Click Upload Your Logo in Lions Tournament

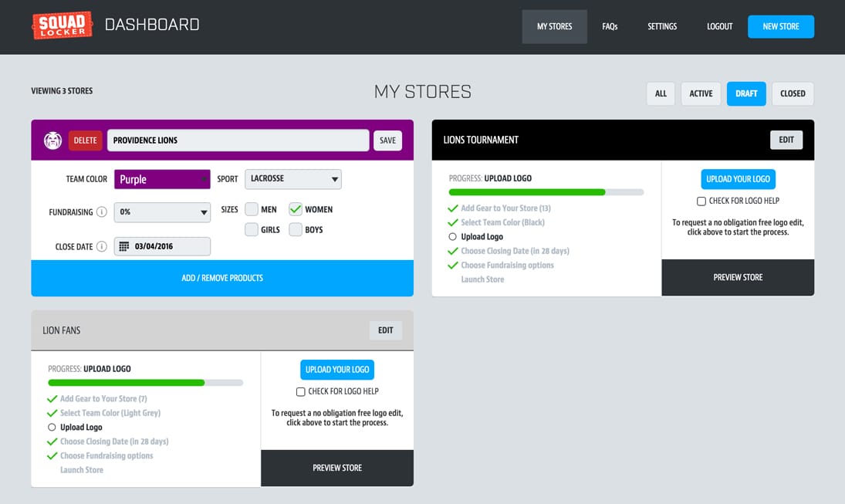click(739, 179)
